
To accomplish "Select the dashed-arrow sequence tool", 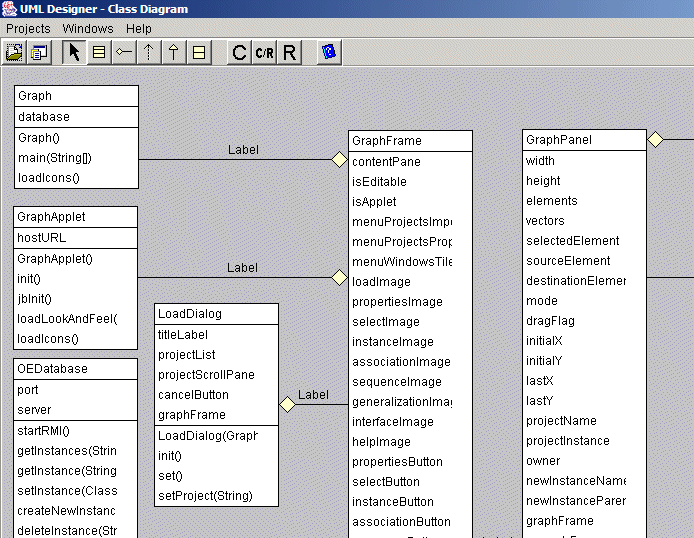I will click(149, 53).
